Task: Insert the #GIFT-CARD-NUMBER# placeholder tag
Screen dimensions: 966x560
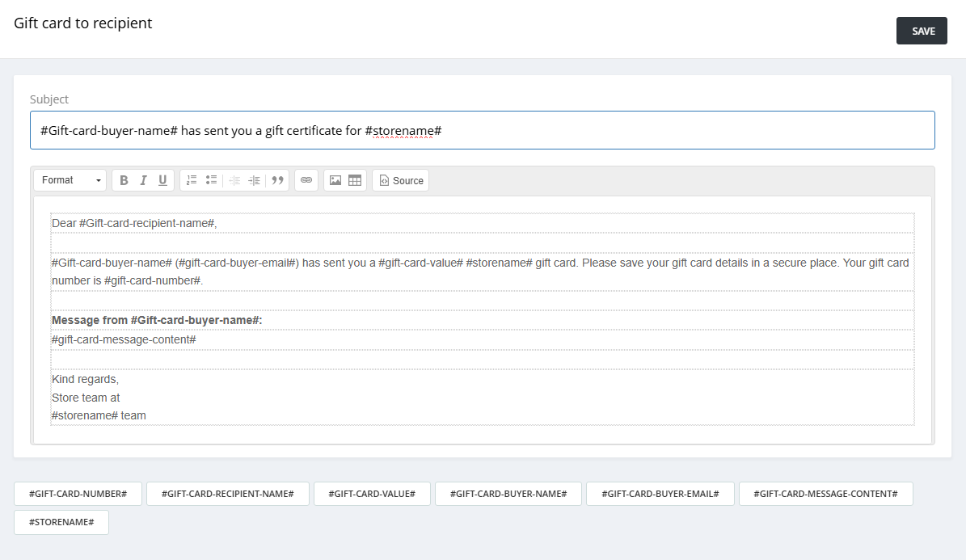Action: 78,494
